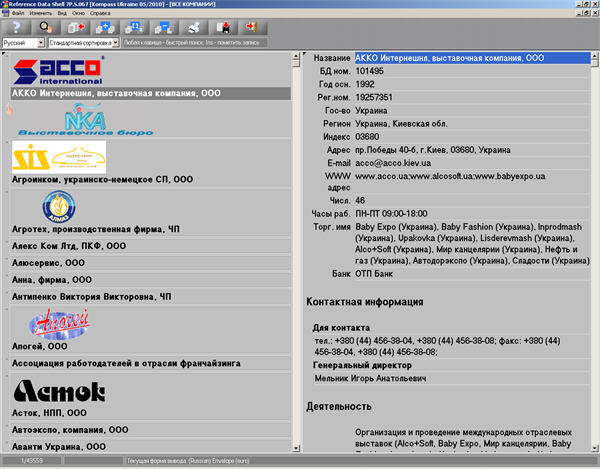Select Алекс Ком Лтд, ПКФ row

tap(69, 246)
